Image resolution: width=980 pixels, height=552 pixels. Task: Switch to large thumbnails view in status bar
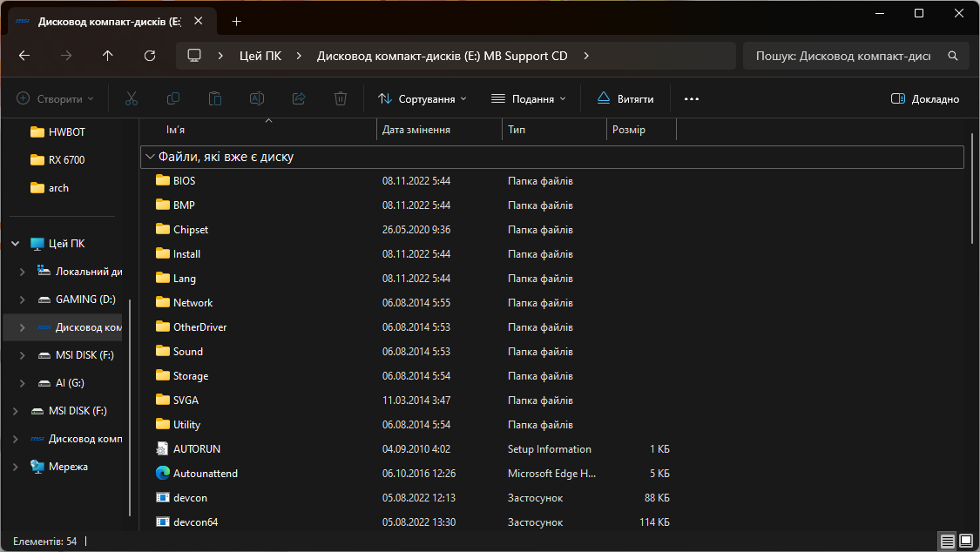965,542
